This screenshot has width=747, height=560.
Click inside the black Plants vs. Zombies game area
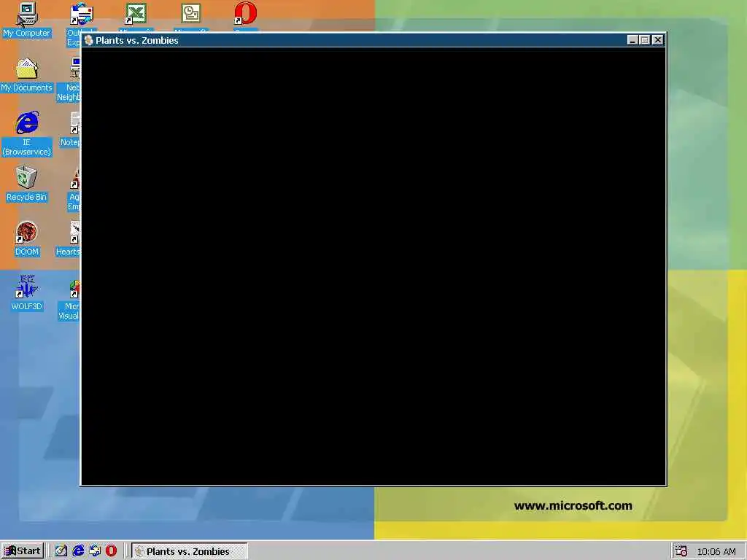click(x=373, y=265)
